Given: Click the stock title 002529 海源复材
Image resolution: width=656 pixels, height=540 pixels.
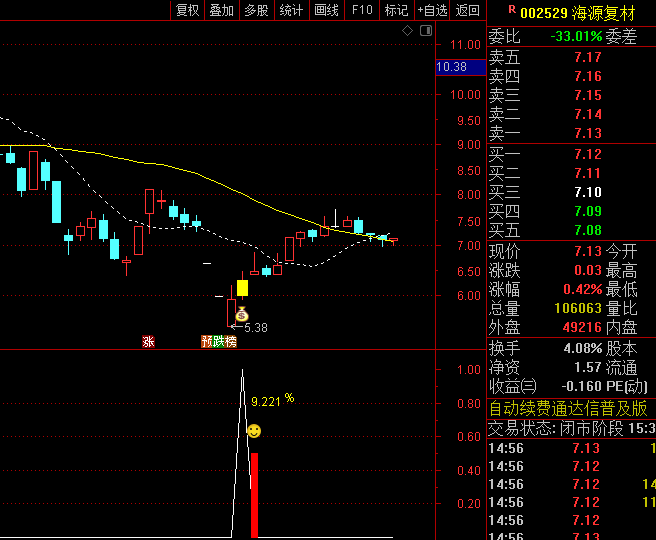Looking at the screenshot, I should 578,13.
